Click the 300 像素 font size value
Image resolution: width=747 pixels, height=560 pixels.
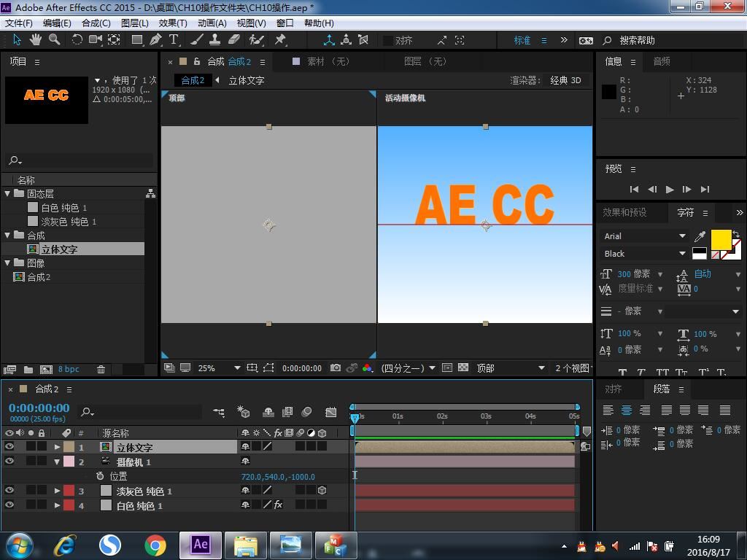[x=634, y=274]
